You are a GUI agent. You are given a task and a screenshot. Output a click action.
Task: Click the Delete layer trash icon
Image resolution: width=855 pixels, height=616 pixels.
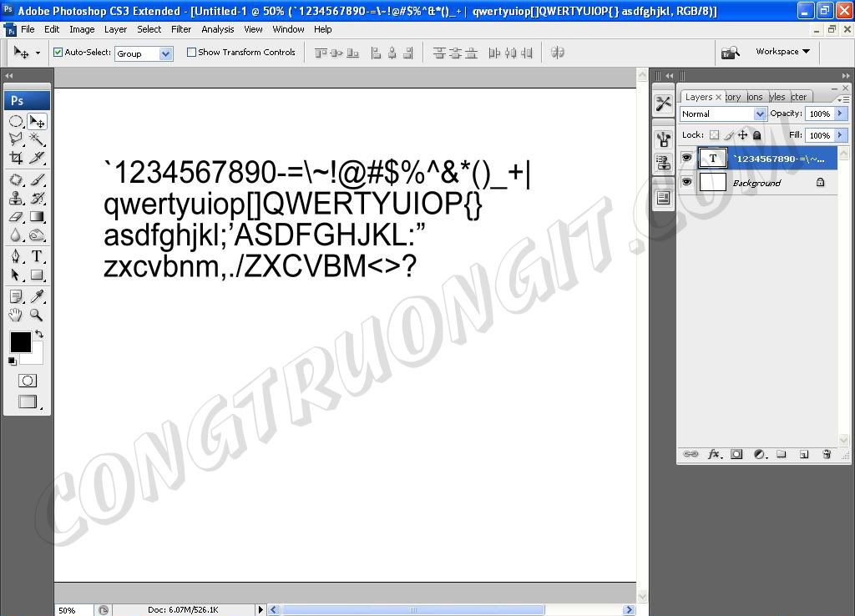827,454
